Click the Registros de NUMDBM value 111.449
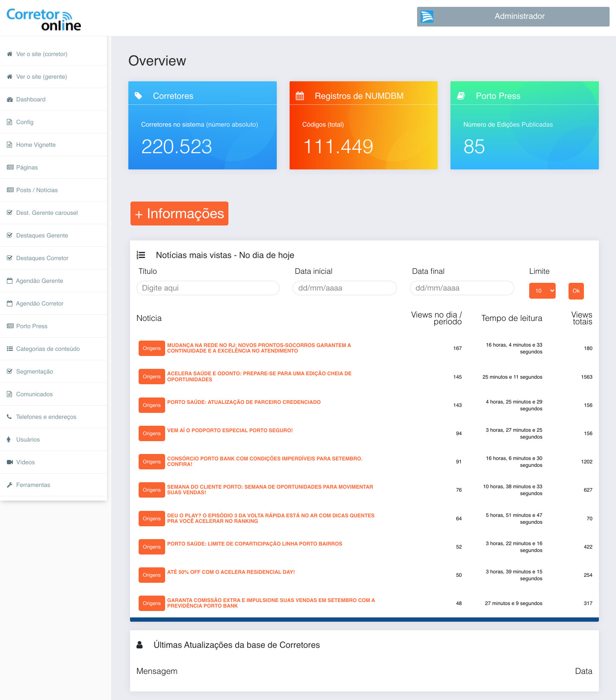Viewport: 616px width, 700px height. [338, 147]
